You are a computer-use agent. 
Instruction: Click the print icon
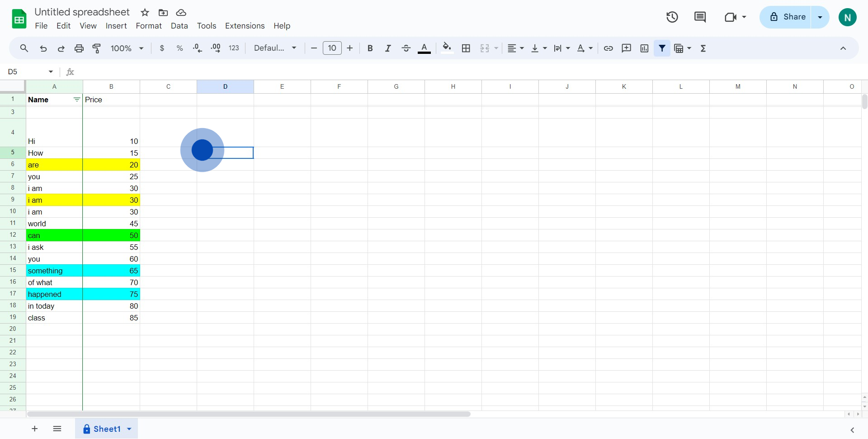coord(79,48)
